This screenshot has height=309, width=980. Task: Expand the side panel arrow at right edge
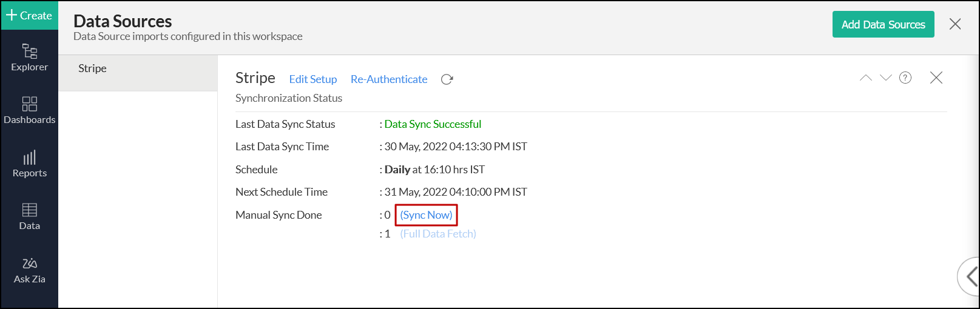tap(971, 276)
